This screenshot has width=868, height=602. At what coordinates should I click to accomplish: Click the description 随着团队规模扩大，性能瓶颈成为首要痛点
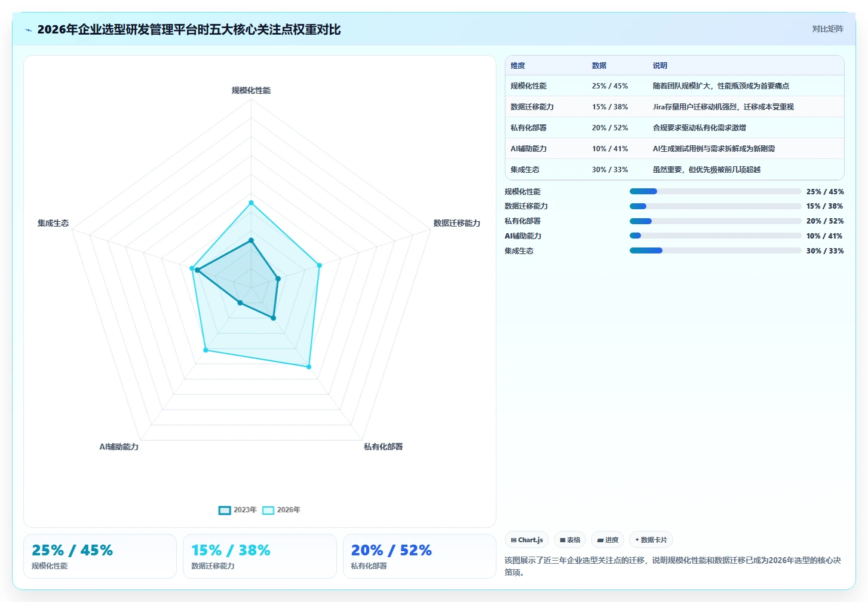point(721,86)
